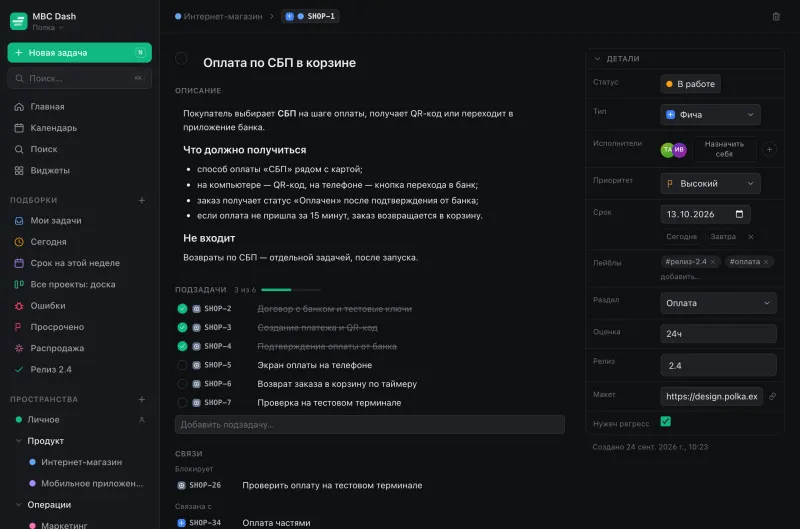The width and height of the screenshot is (800, 529).
Task: Open the Приоритет dropdown showing Высокий
Action: coord(710,184)
